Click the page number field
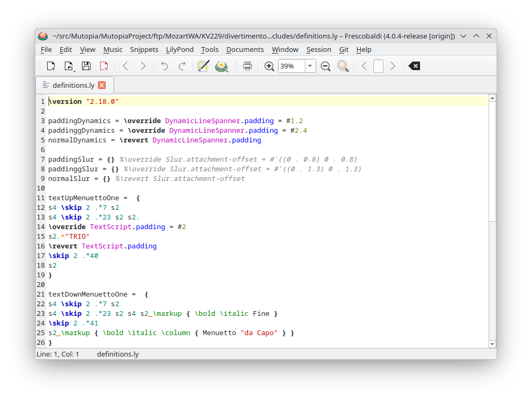Viewport: 532px width, 401px height. pyautogui.click(x=378, y=66)
